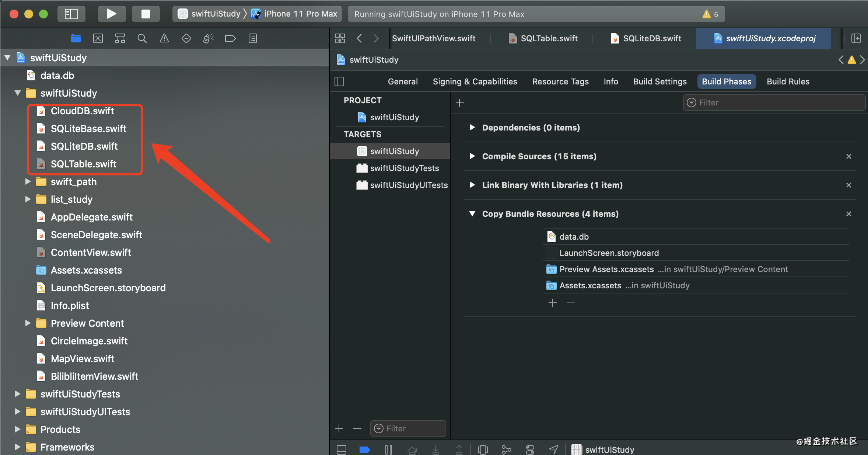Screen dimensions: 868x455
Task: Select the Build Phases tab
Action: point(727,81)
